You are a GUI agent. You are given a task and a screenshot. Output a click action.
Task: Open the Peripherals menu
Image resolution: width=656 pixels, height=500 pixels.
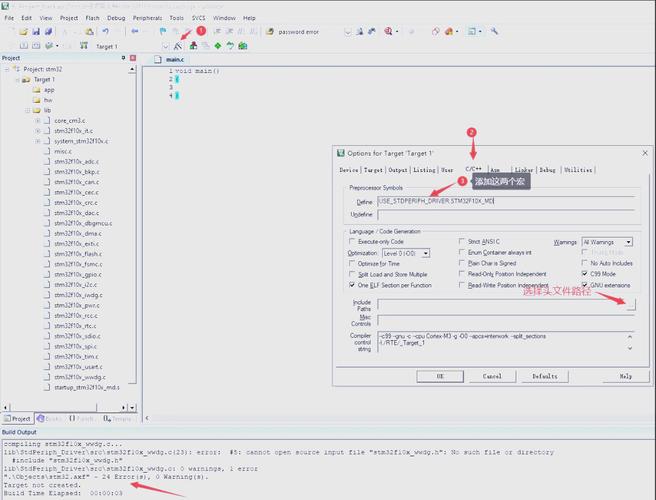[x=147, y=18]
